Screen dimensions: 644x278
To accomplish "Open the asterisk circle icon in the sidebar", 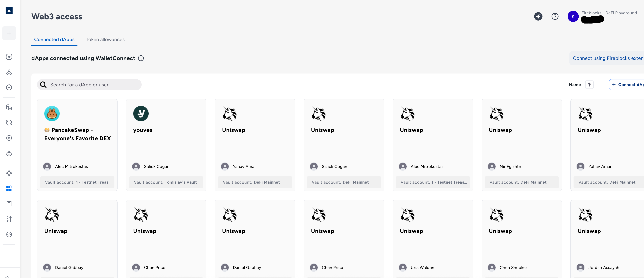I will click(x=9, y=138).
